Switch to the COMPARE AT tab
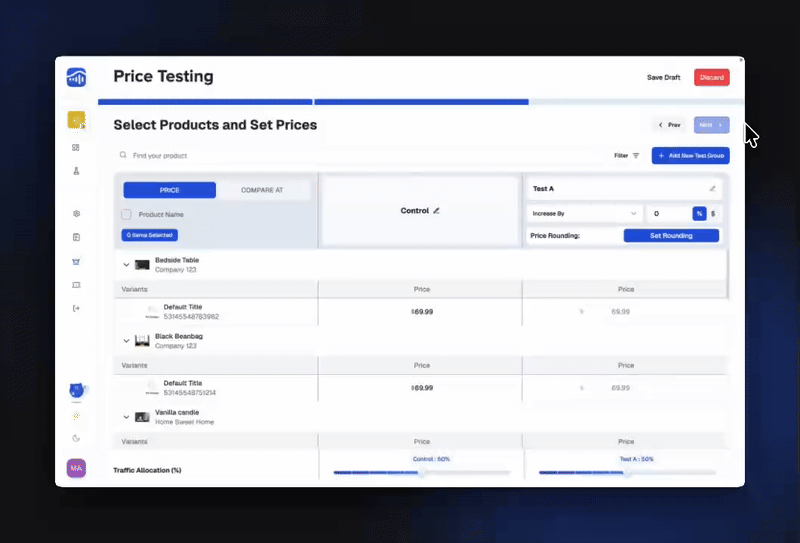Image resolution: width=800 pixels, height=543 pixels. point(262,190)
